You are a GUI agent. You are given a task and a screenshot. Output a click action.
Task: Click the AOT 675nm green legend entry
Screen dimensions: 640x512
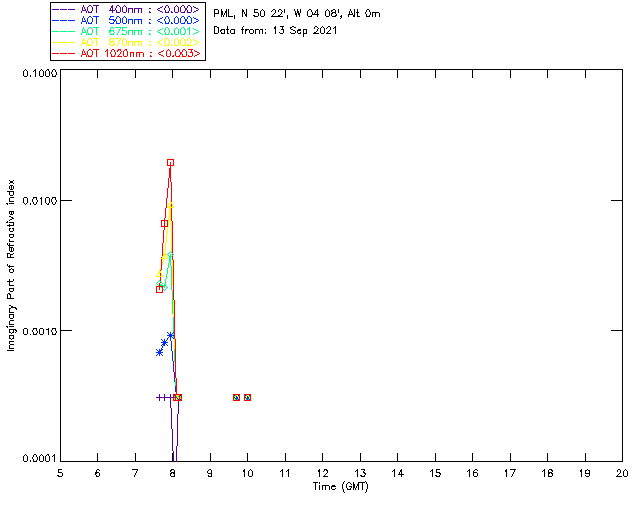point(127,31)
